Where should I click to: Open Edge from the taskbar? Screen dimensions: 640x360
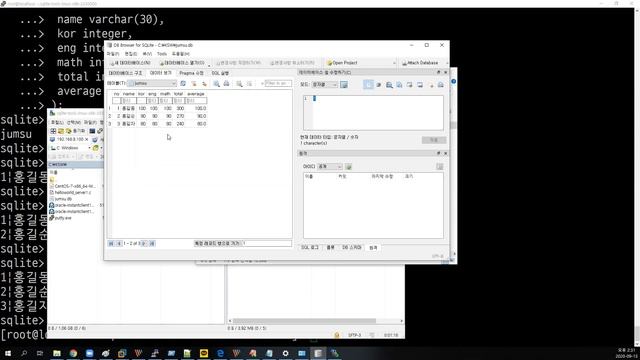point(220,353)
